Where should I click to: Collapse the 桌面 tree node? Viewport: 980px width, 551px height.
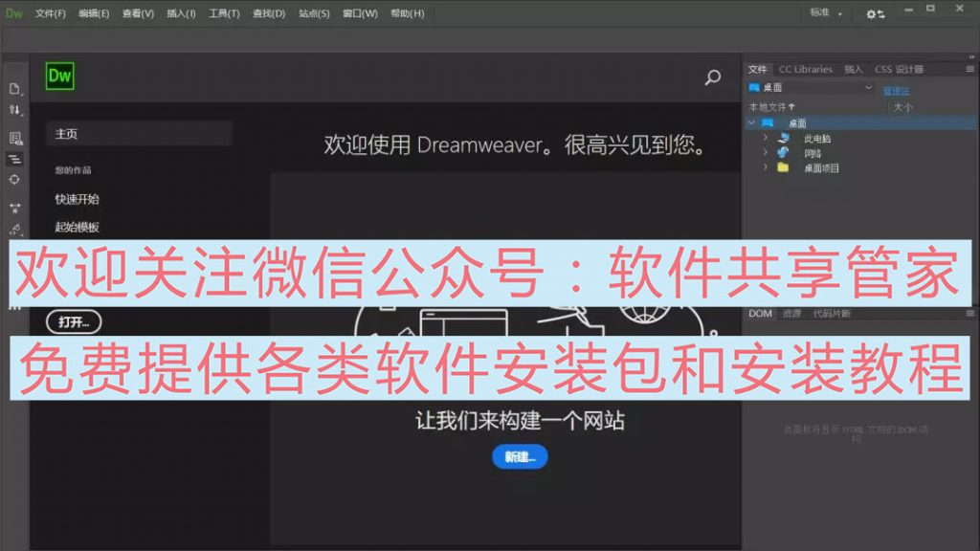(x=752, y=123)
